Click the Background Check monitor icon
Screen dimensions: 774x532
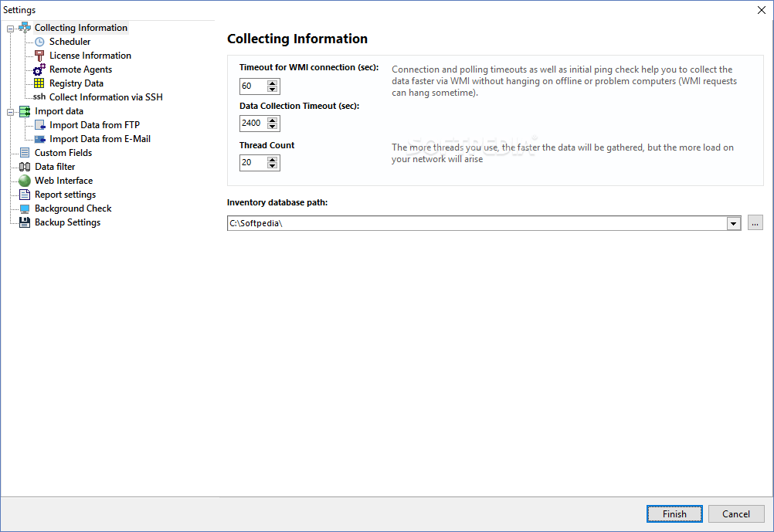point(25,208)
